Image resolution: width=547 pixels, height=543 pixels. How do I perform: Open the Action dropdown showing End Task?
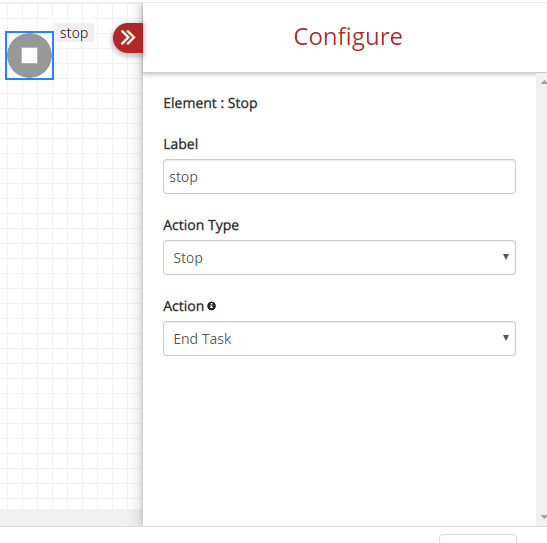click(339, 338)
